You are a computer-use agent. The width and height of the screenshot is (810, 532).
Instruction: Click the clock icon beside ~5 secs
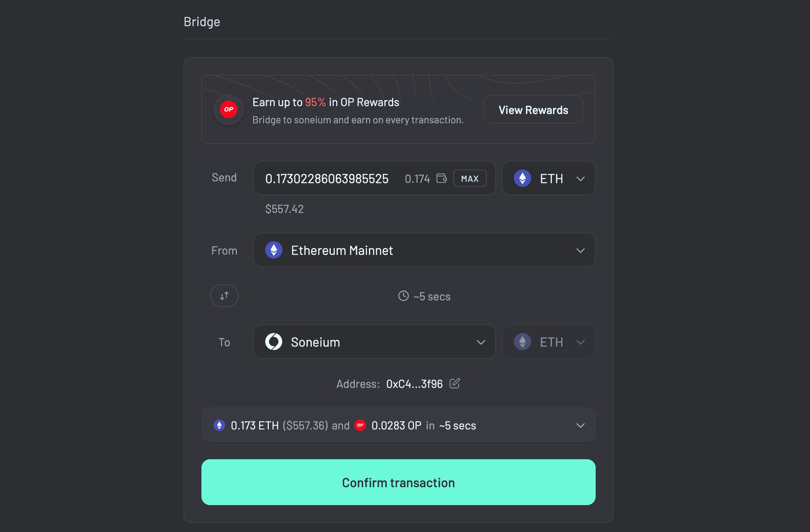[404, 296]
